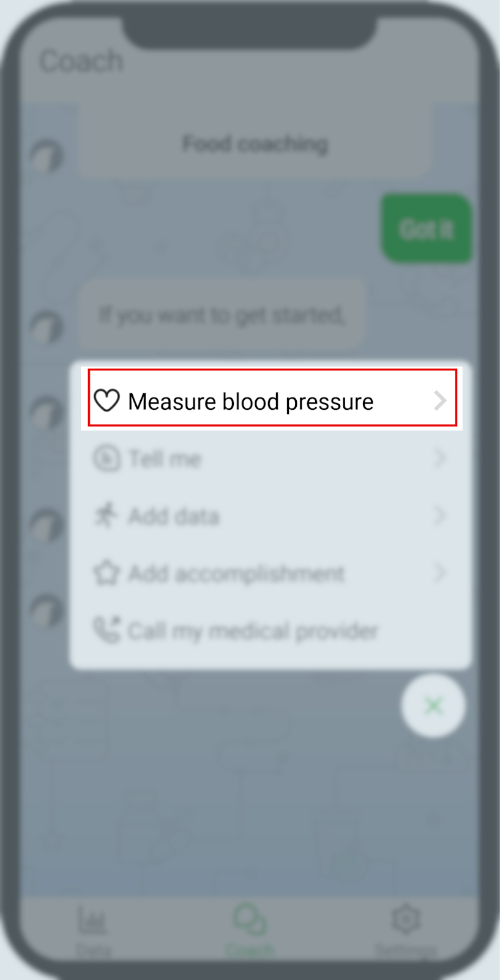Screen dimensions: 500x980
Task: Open the Add accomplishment chevron arrow
Action: point(440,573)
